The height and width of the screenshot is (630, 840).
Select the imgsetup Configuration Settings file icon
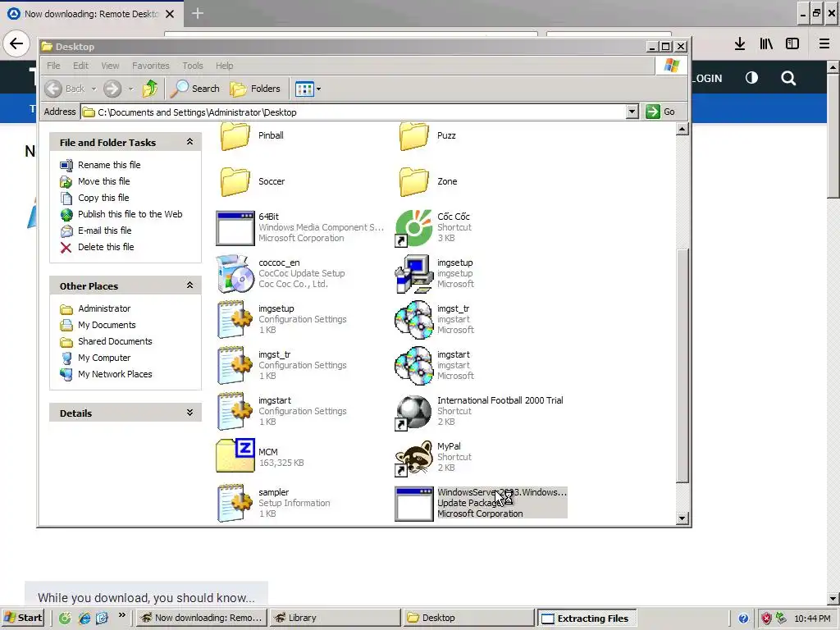tap(235, 320)
